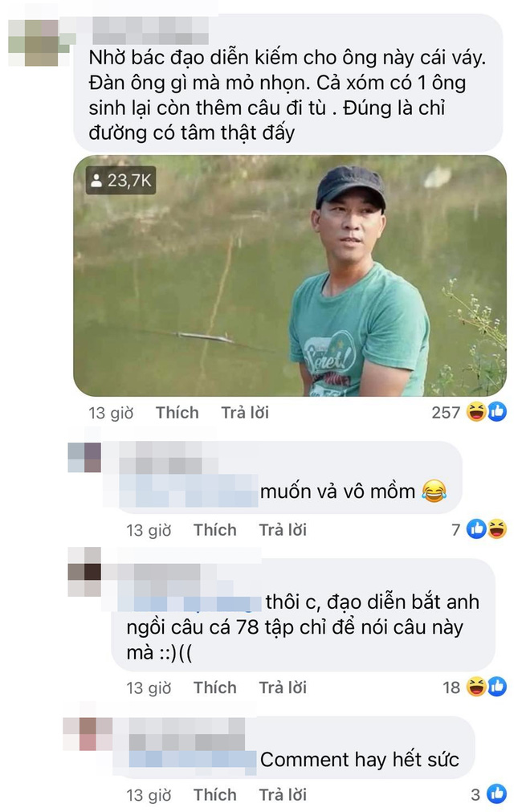This screenshot has height=812, width=522.
Task: Like the top comment via Thích
Action: (177, 413)
